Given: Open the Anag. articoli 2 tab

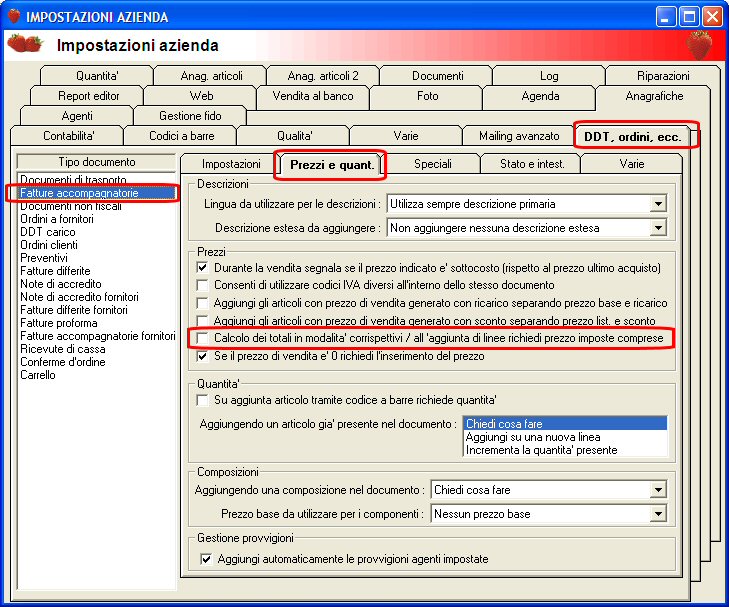Looking at the screenshot, I should click(323, 76).
